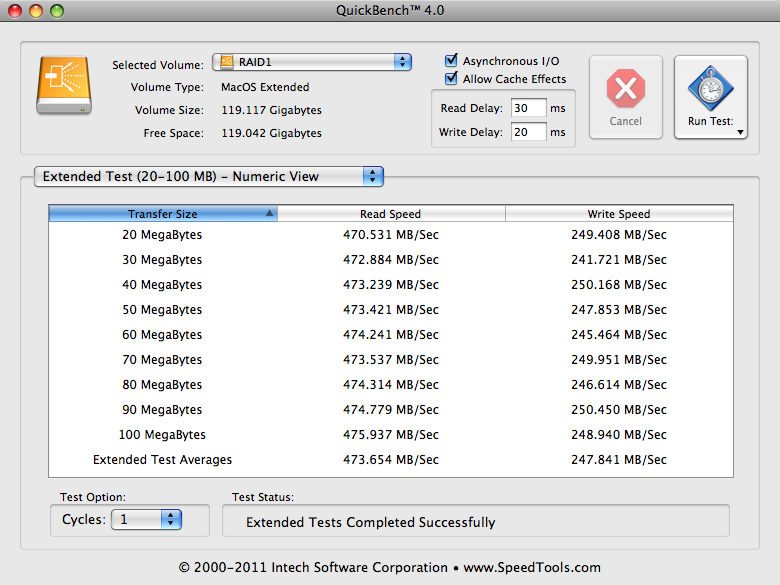Click read speed value 470.531 MB/Sec
This screenshot has height=585, width=780.
click(391, 234)
